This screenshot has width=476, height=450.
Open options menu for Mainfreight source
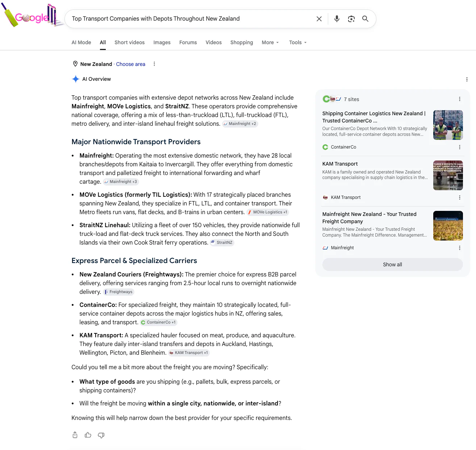[x=460, y=248]
